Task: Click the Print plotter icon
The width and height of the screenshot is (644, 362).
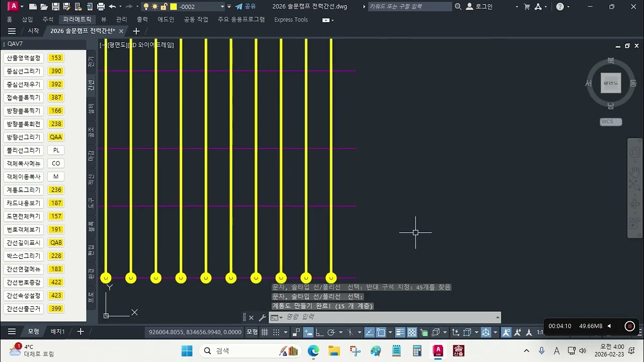Action: click(101, 7)
